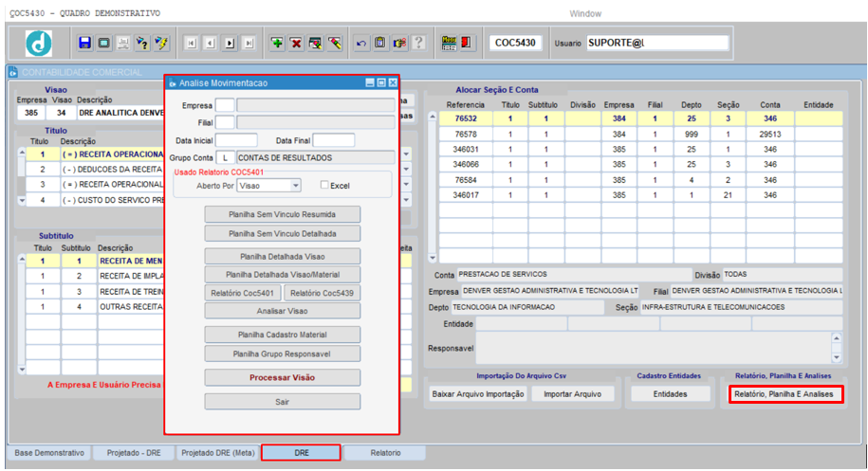Click Planilha Sem Vinculo Resumida button
The height and width of the screenshot is (471, 868).
pos(283,214)
